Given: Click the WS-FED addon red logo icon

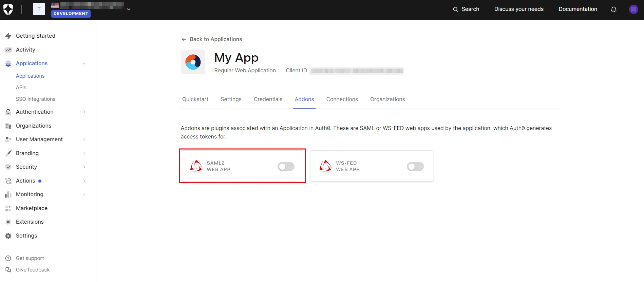Looking at the screenshot, I should coord(325,166).
